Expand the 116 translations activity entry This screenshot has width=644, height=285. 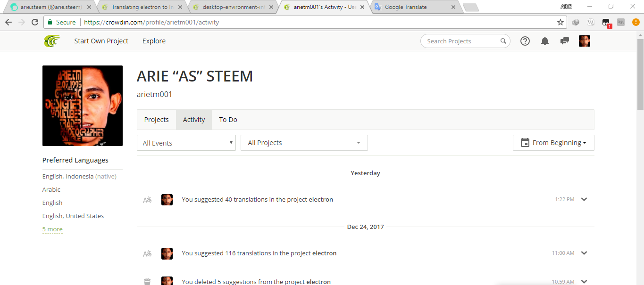pyautogui.click(x=584, y=253)
